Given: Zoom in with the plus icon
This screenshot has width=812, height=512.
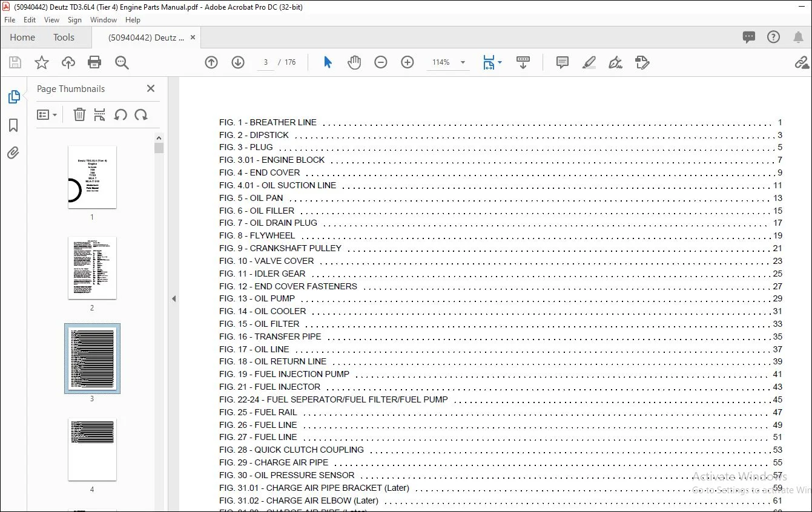Looking at the screenshot, I should click(408, 62).
